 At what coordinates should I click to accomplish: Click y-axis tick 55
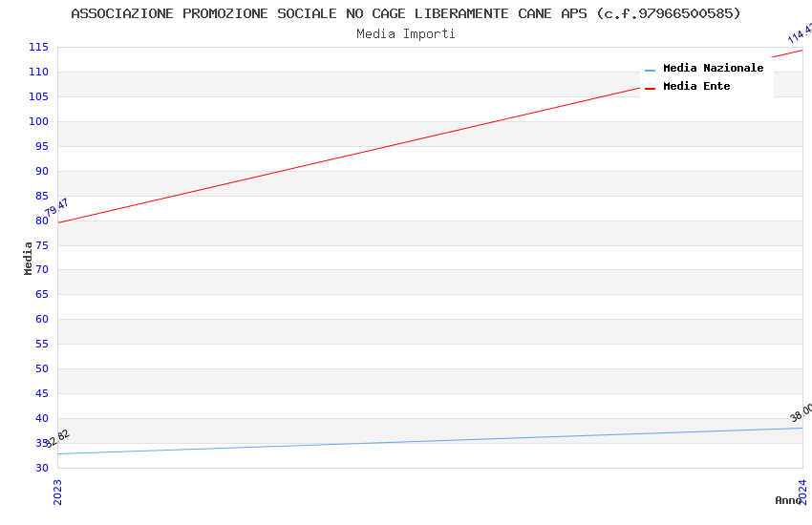[x=42, y=344]
